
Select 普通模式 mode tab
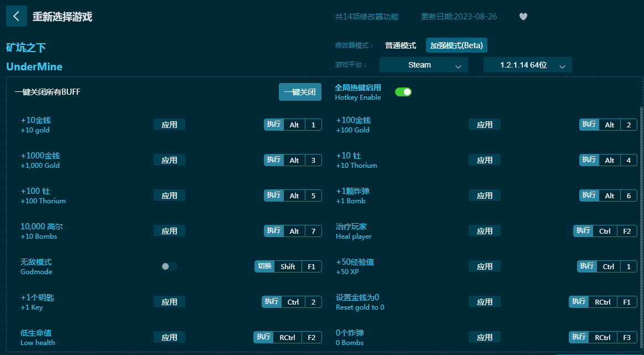(x=401, y=45)
